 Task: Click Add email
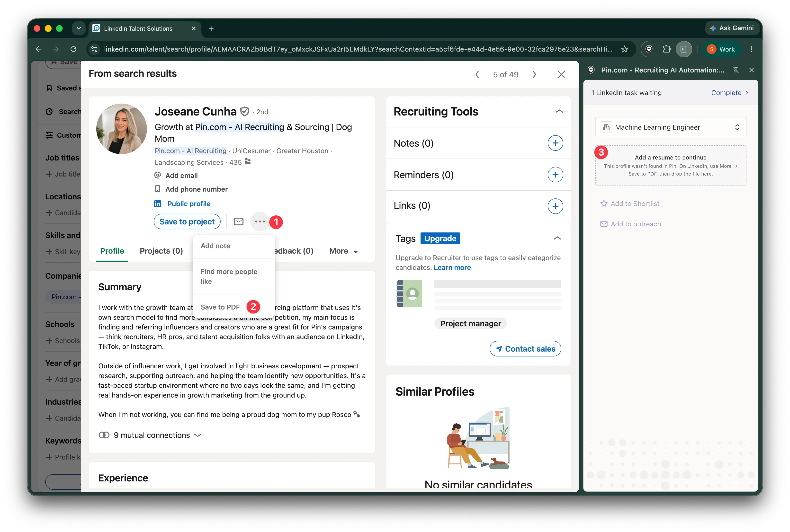pos(181,175)
